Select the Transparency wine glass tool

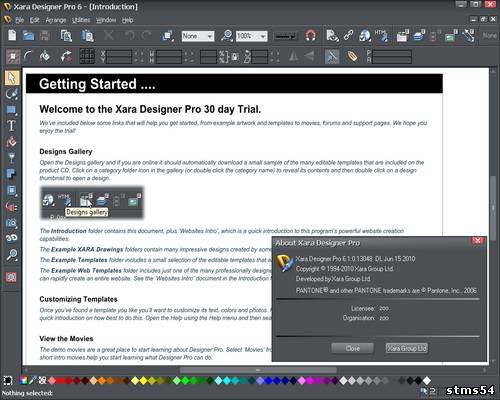12,158
